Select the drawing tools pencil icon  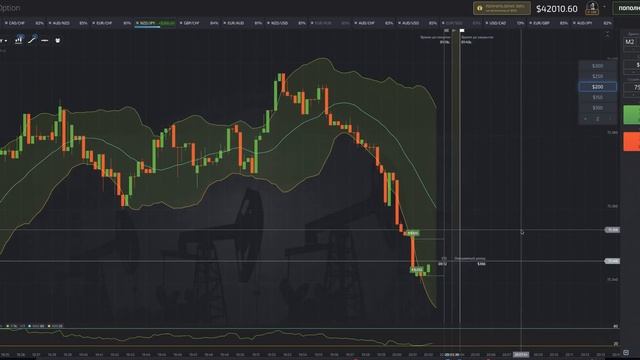[x=33, y=40]
